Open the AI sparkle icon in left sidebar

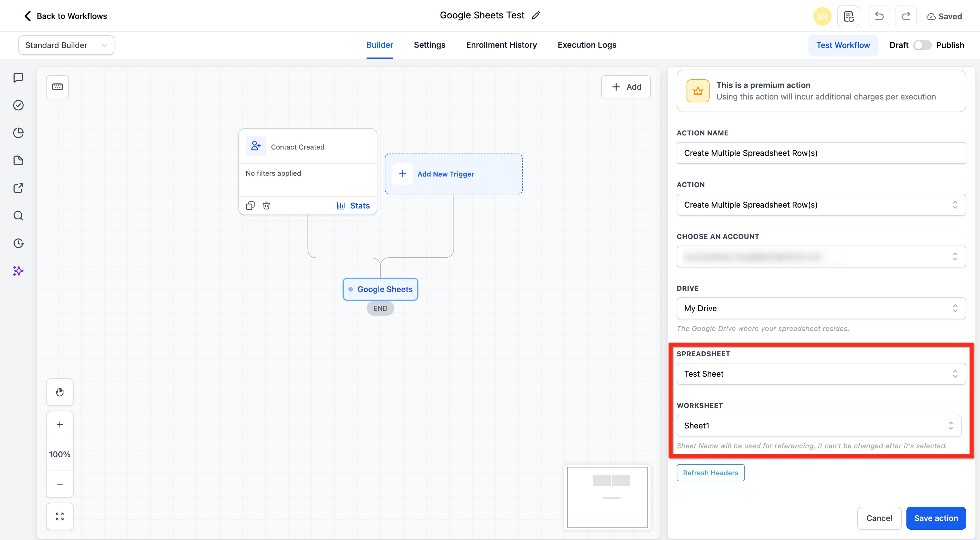(18, 271)
